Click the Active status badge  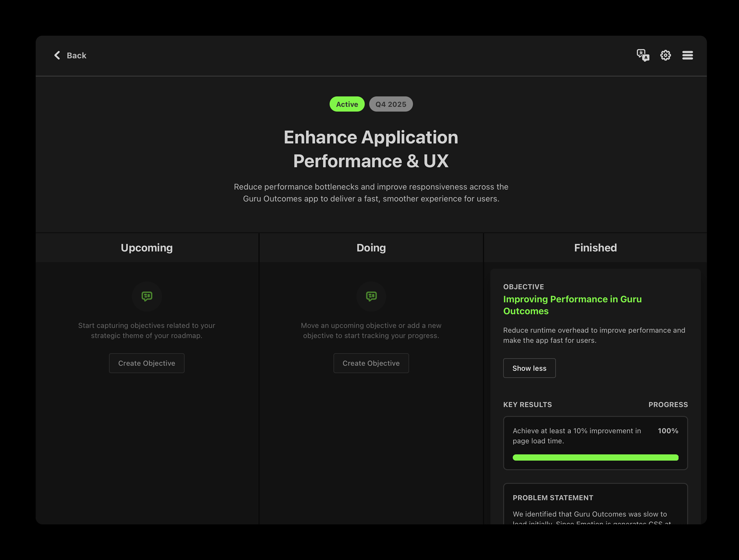(347, 104)
